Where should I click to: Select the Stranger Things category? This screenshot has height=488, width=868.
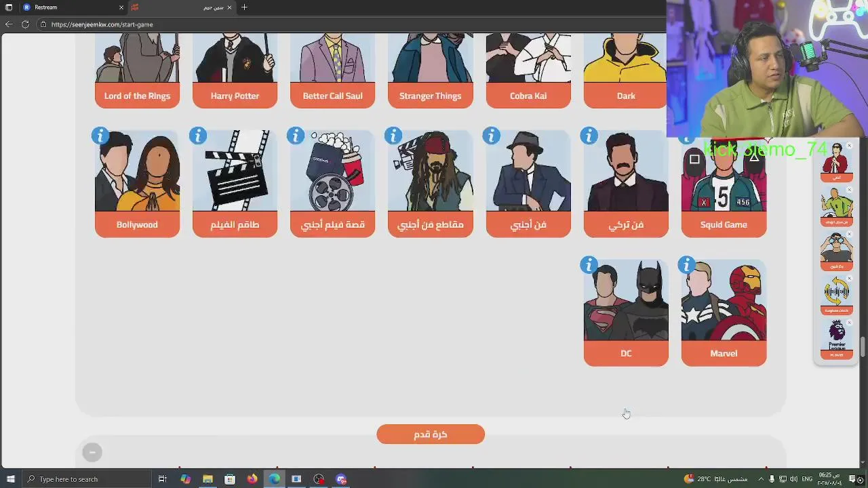[431, 70]
